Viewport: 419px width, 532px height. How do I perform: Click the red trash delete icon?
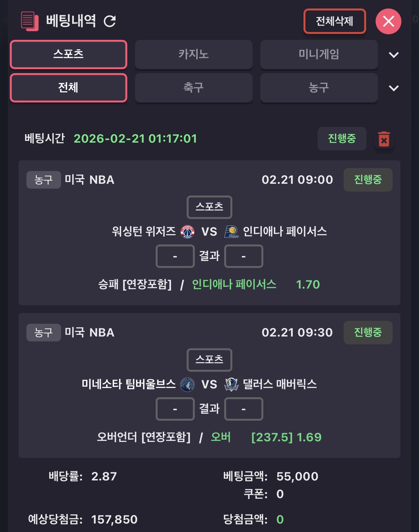tap(384, 139)
